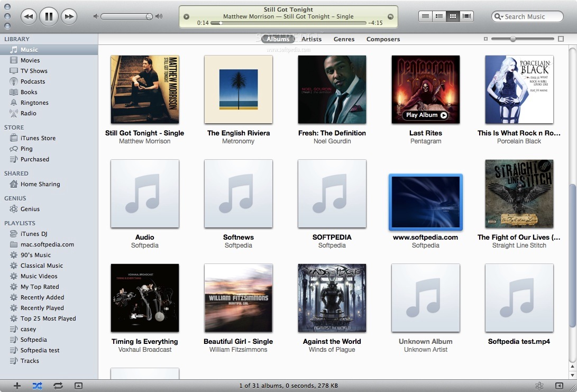
Task: Click the Genius atom icon in status bar
Action: coord(539,386)
